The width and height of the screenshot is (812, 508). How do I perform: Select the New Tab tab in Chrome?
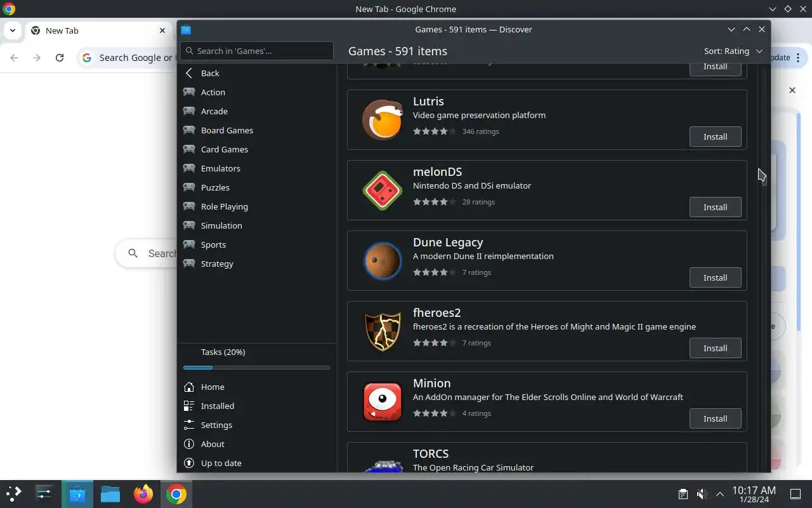pyautogui.click(x=98, y=30)
